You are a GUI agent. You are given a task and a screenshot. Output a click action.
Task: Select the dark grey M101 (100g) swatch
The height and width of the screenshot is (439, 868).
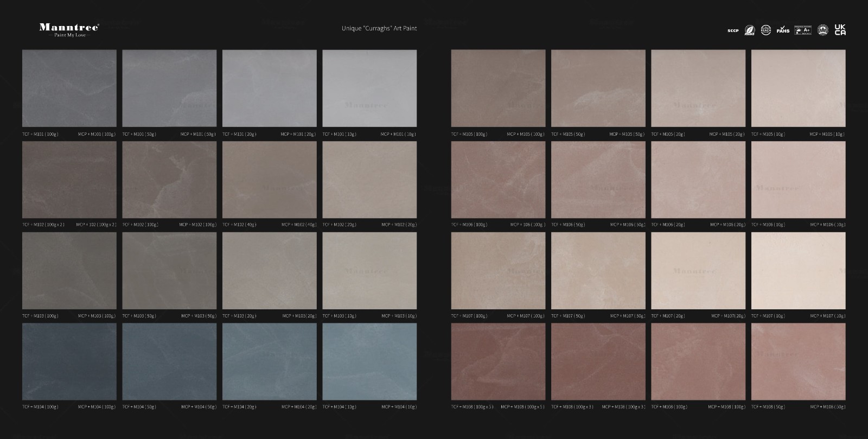69,88
